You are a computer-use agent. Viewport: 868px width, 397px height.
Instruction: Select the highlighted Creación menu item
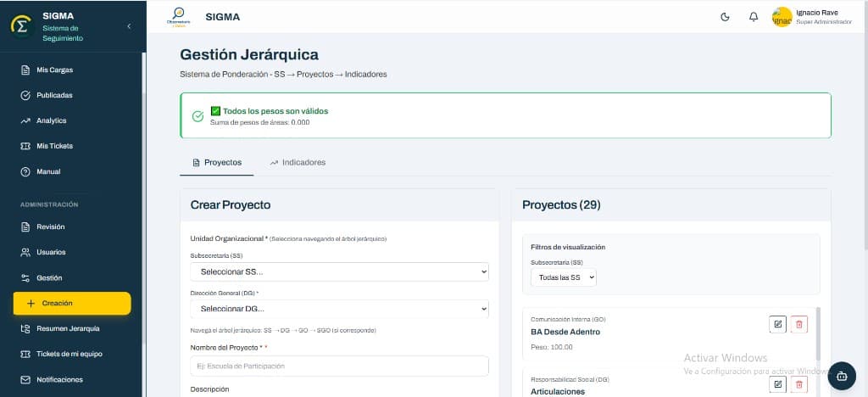pyautogui.click(x=72, y=304)
